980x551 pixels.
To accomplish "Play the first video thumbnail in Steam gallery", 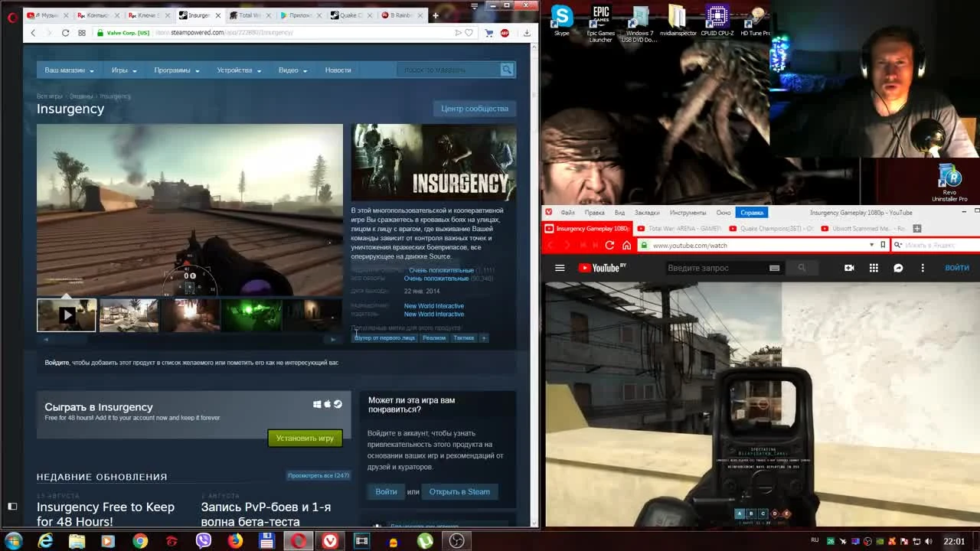I will (67, 315).
